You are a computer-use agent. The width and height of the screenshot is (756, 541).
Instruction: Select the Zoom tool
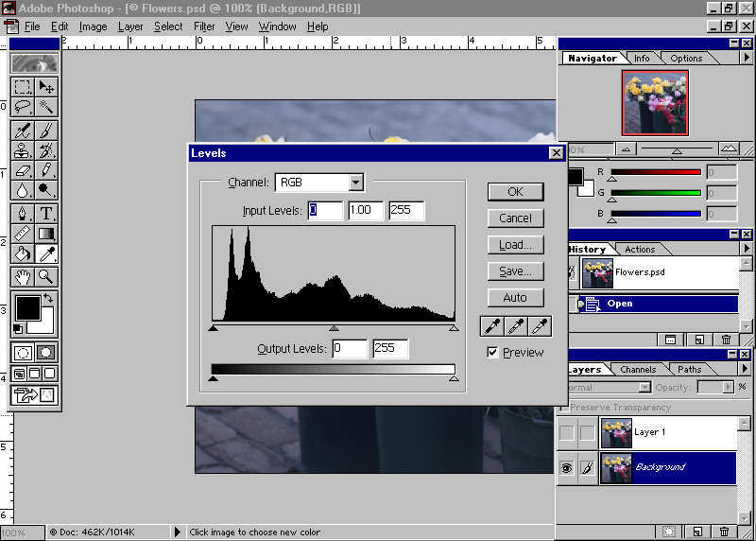click(46, 277)
